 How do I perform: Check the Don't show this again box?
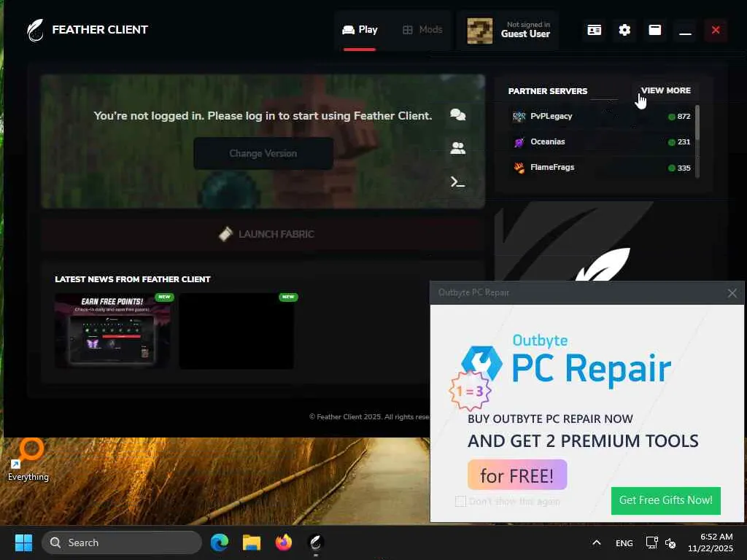(460, 502)
